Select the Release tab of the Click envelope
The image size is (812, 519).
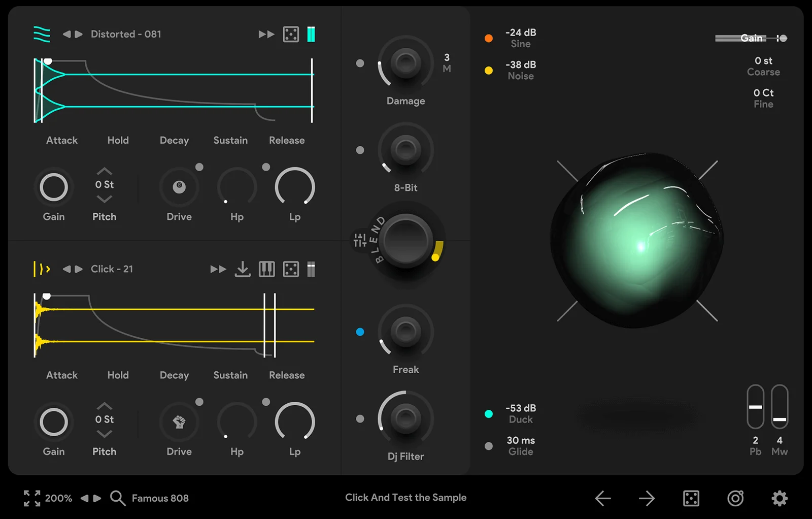click(287, 375)
